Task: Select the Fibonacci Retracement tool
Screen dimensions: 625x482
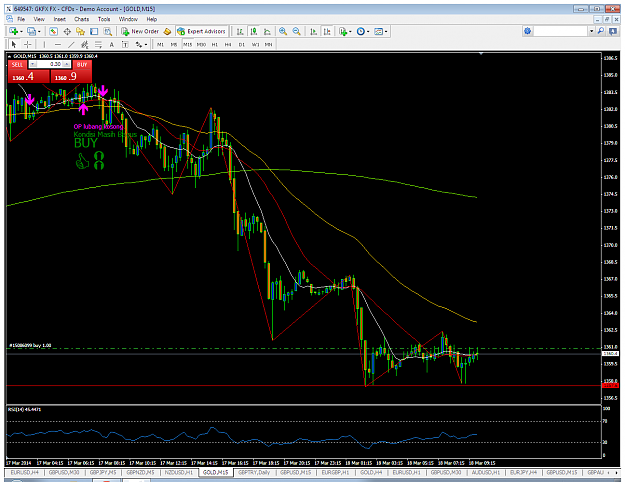Action: (98, 44)
